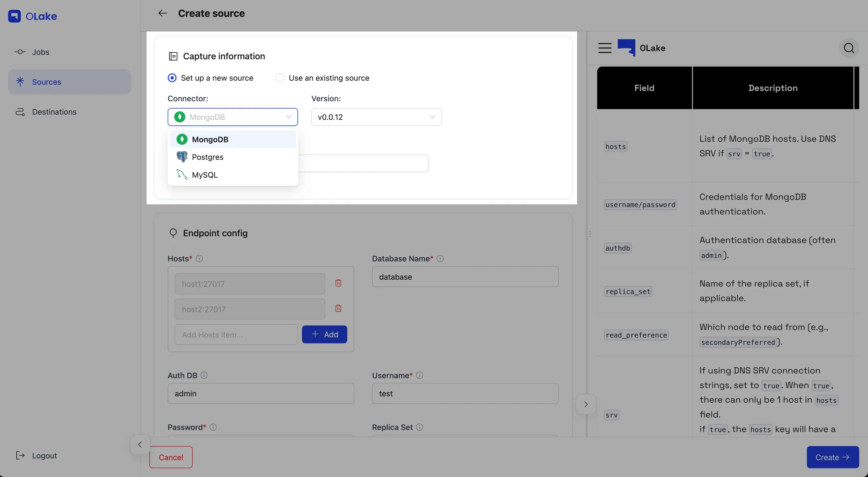This screenshot has height=477, width=868.
Task: Click info icon next to Hosts label
Action: click(199, 258)
